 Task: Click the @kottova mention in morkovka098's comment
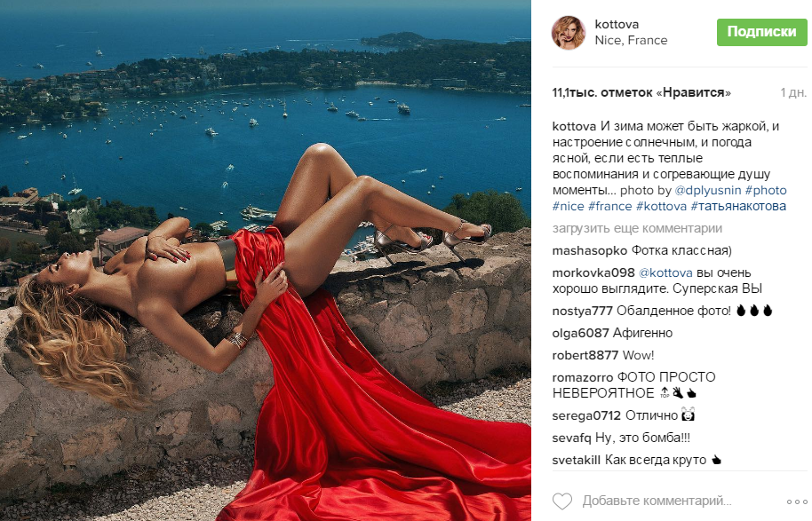coord(665,272)
